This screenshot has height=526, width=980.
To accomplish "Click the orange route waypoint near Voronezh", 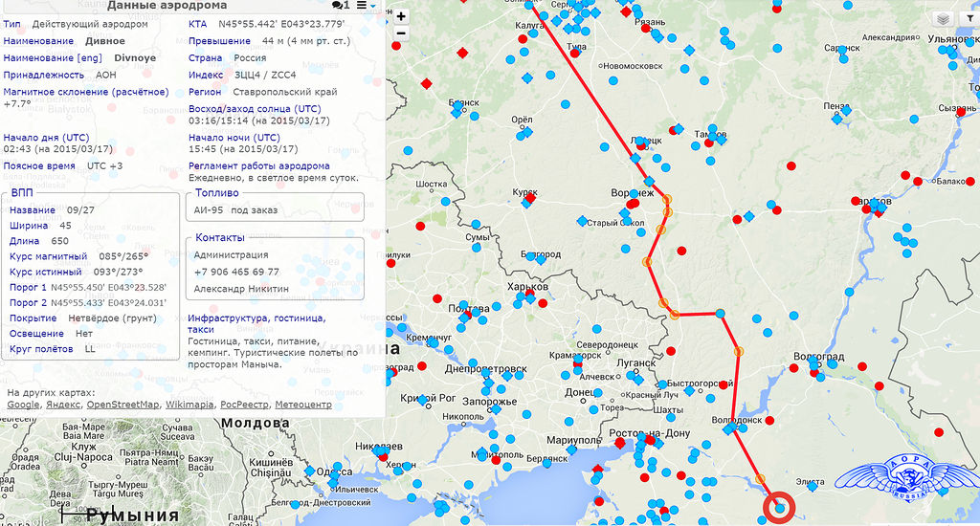I will pos(668,201).
